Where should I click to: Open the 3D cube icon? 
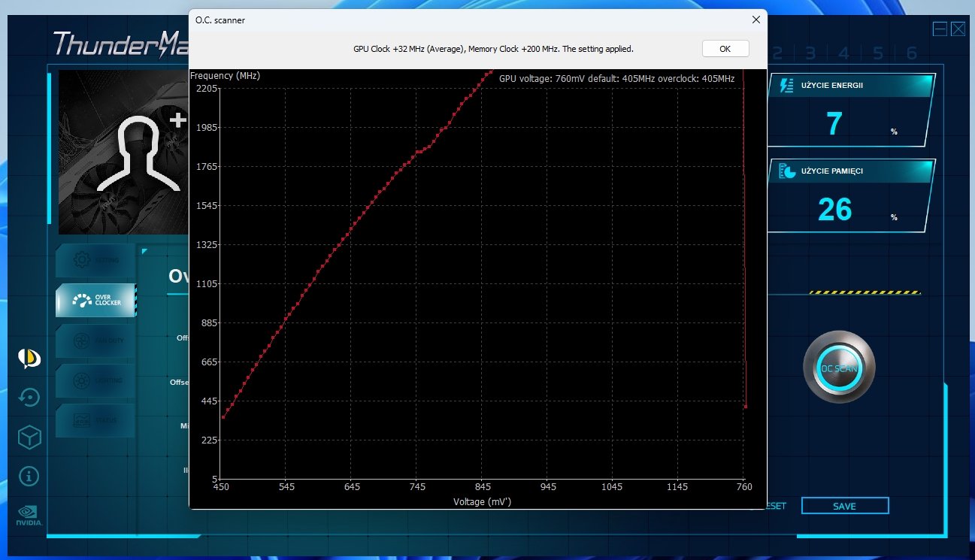tap(29, 437)
